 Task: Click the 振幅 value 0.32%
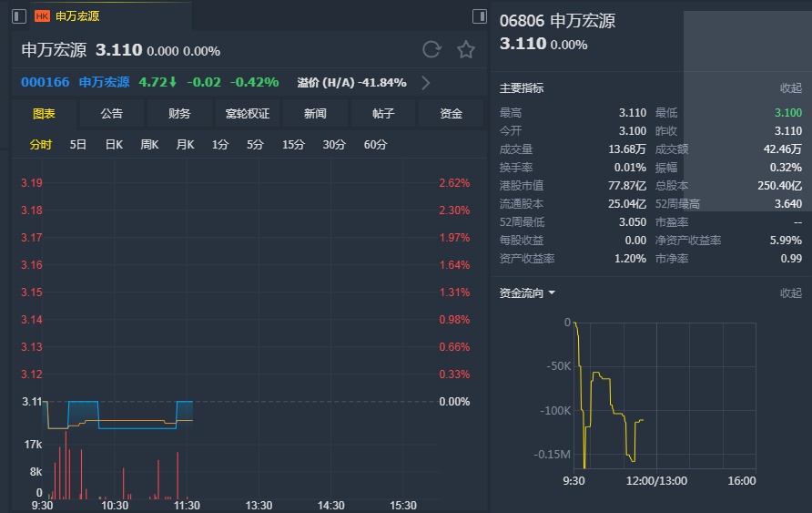tap(787, 168)
